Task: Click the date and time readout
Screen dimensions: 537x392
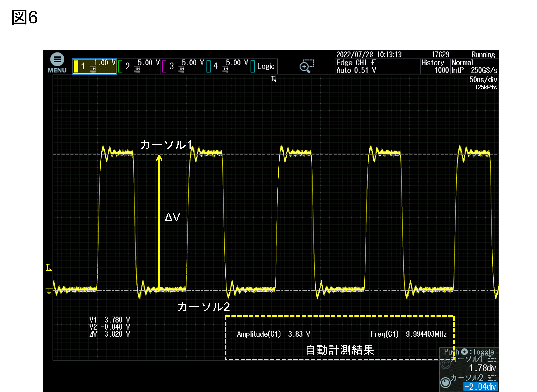Action: (x=369, y=55)
